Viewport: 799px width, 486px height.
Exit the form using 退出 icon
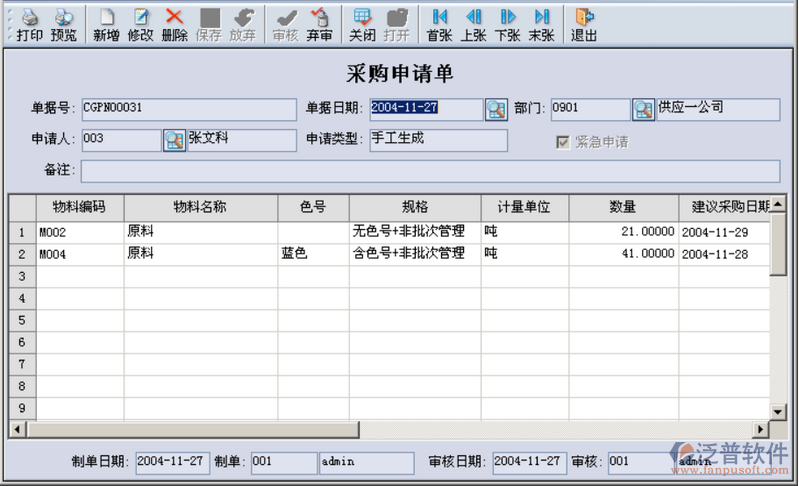coord(584,18)
